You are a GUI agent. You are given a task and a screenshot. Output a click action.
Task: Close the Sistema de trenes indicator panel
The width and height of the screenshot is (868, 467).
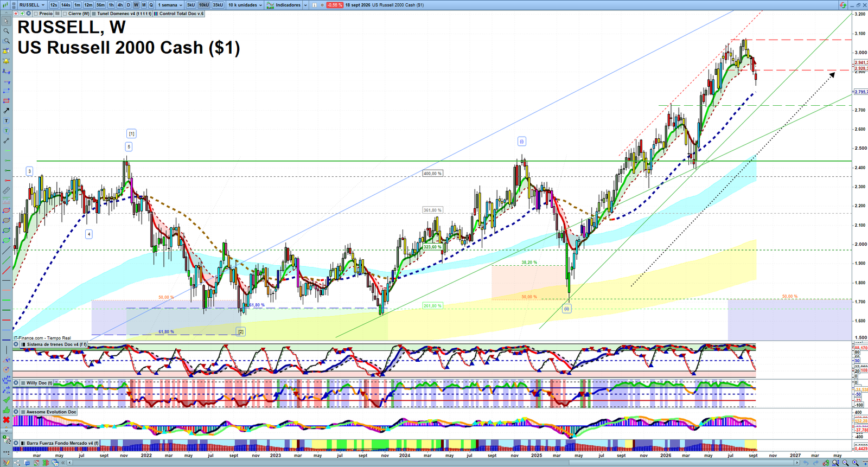click(16, 344)
